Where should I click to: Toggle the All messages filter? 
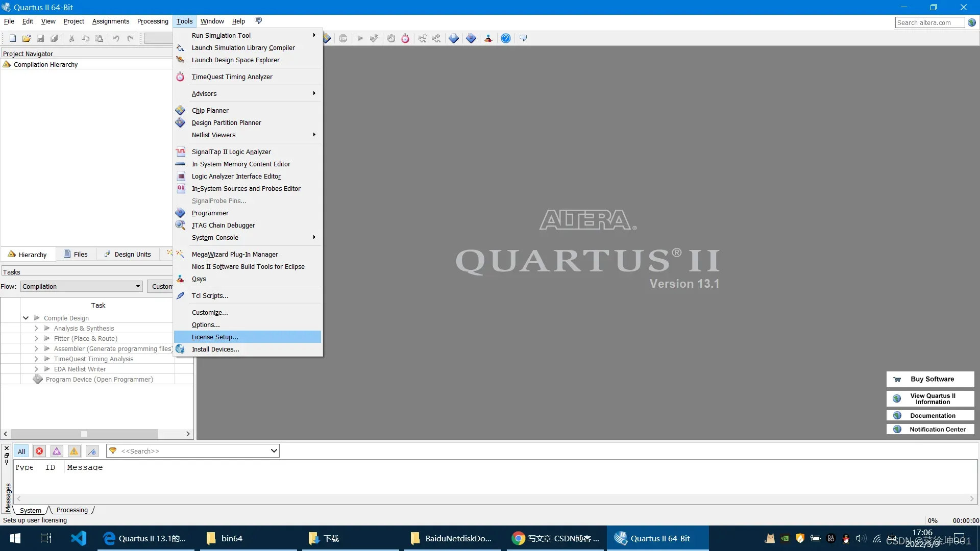(x=21, y=451)
